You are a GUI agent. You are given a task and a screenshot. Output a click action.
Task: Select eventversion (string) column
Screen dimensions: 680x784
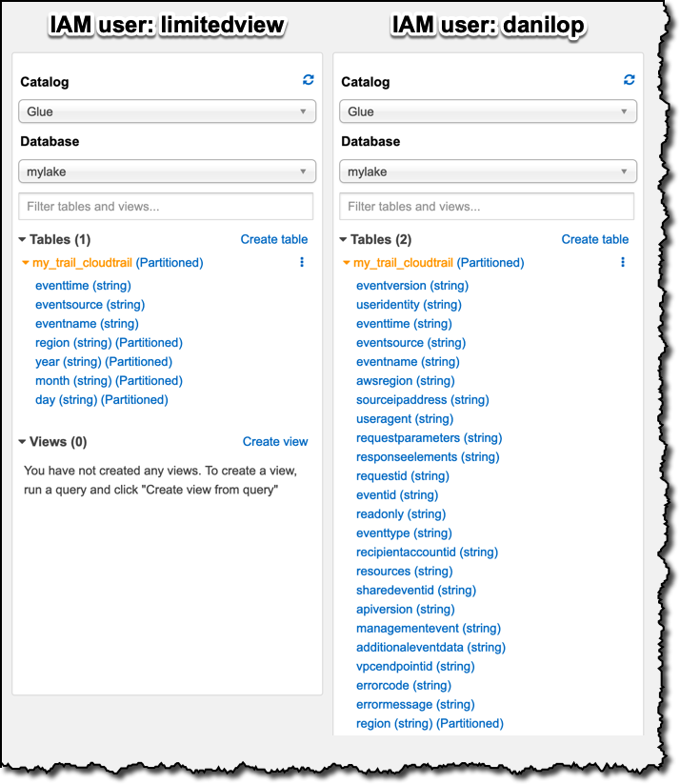(x=412, y=286)
